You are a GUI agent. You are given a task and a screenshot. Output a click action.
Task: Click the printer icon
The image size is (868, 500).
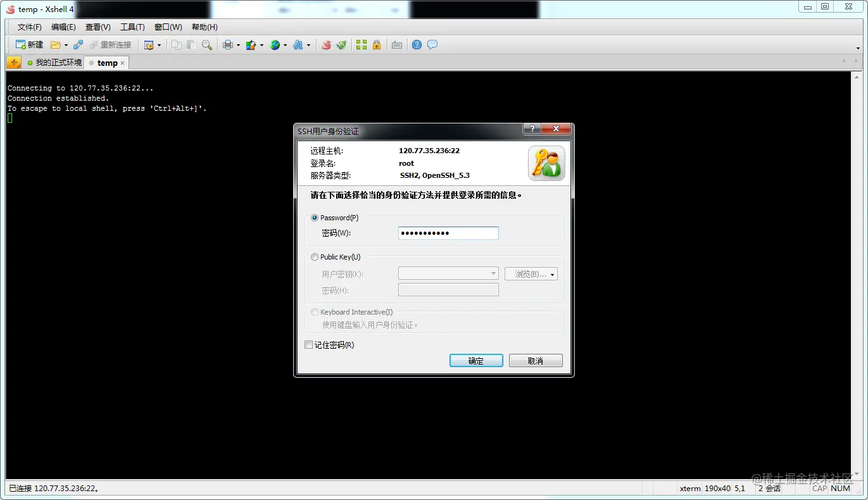[228, 45]
